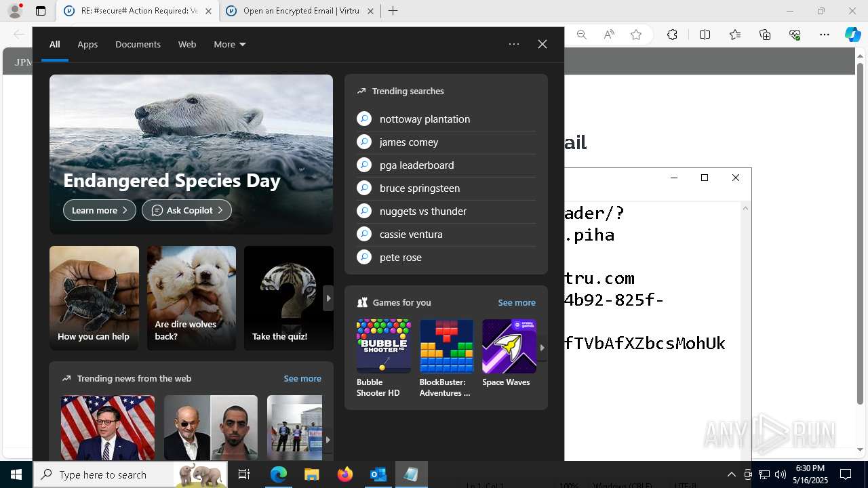Search trending 'pga leaderboard'
Viewport: 868px width, 488px height.
click(x=446, y=165)
